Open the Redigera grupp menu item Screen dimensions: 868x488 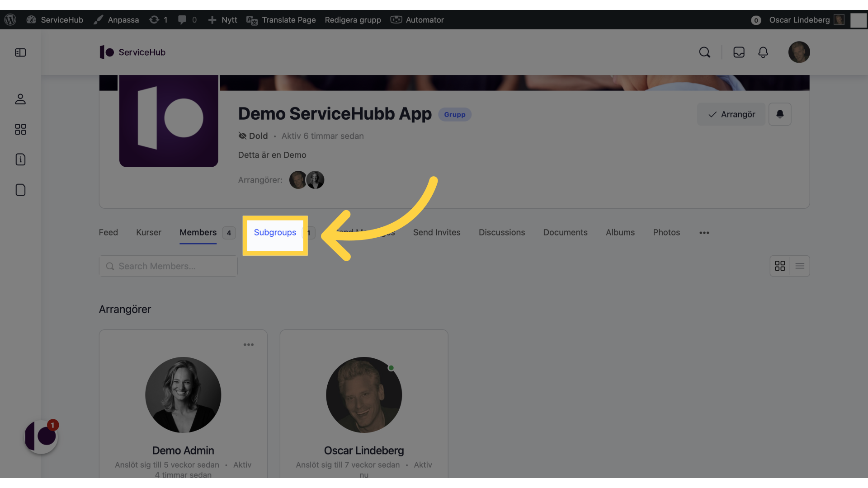tap(352, 20)
